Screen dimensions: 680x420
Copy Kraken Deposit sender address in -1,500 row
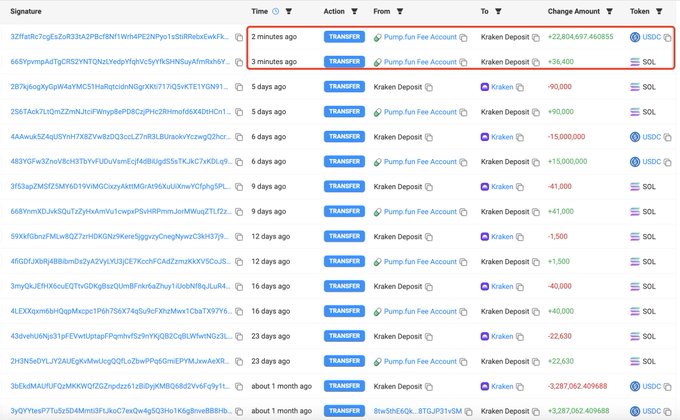tap(429, 237)
